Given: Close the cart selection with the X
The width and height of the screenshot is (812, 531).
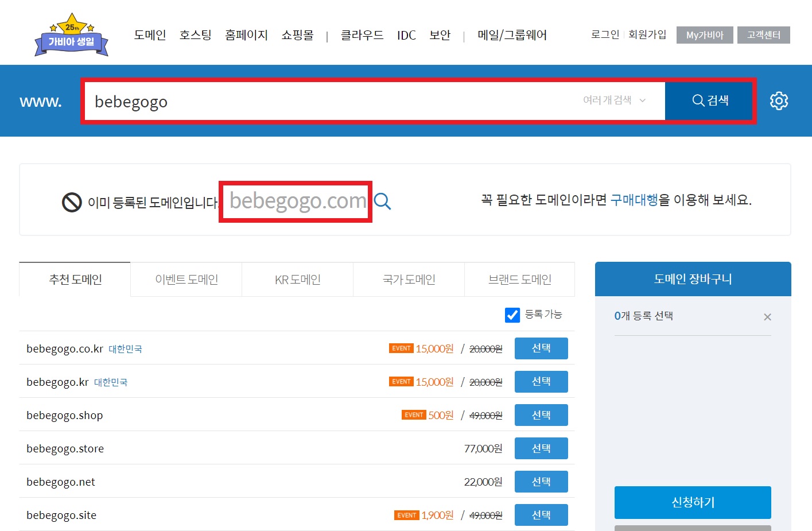Looking at the screenshot, I should pyautogui.click(x=767, y=316).
